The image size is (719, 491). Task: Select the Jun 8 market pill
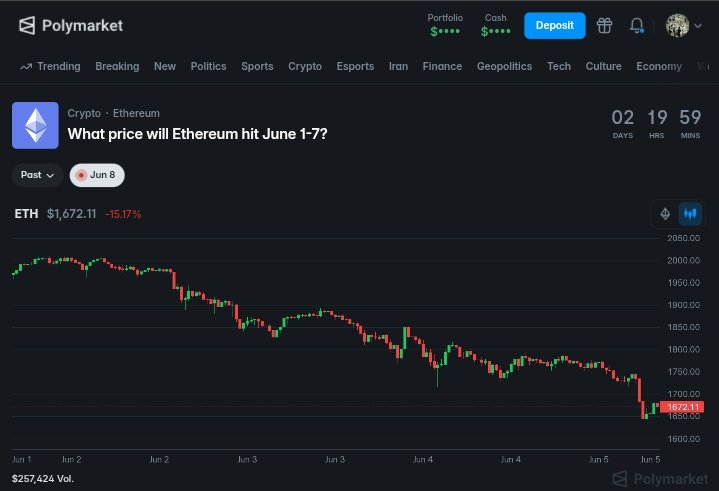point(97,175)
